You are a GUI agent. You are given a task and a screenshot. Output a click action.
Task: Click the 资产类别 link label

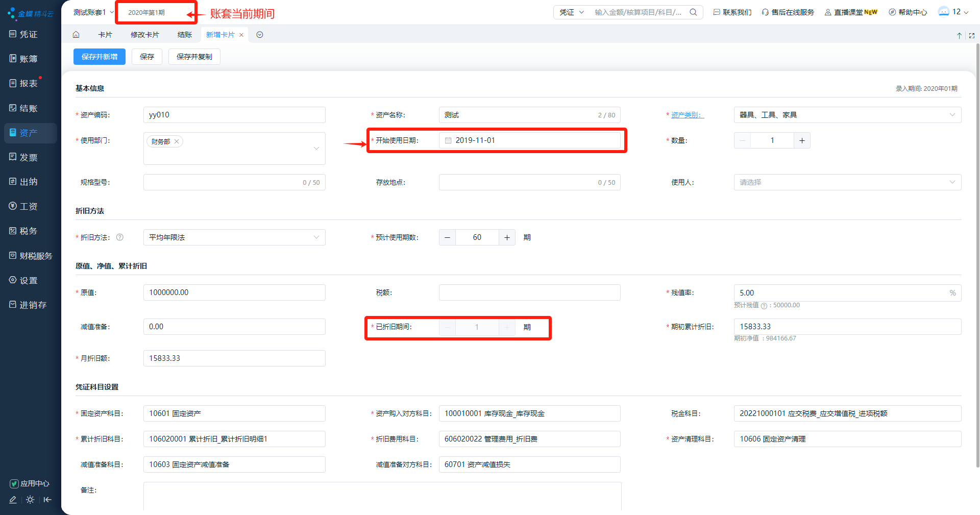tap(687, 115)
